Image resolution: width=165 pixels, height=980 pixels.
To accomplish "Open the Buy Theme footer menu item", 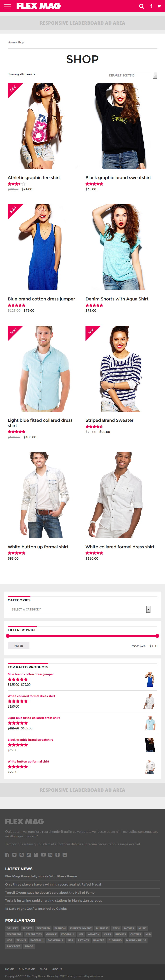I will tap(27, 969).
